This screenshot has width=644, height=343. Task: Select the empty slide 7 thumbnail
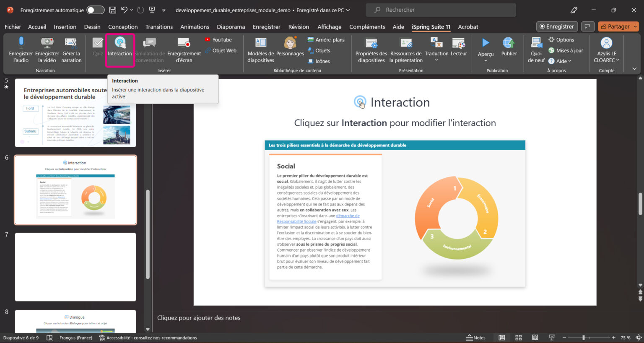click(75, 267)
